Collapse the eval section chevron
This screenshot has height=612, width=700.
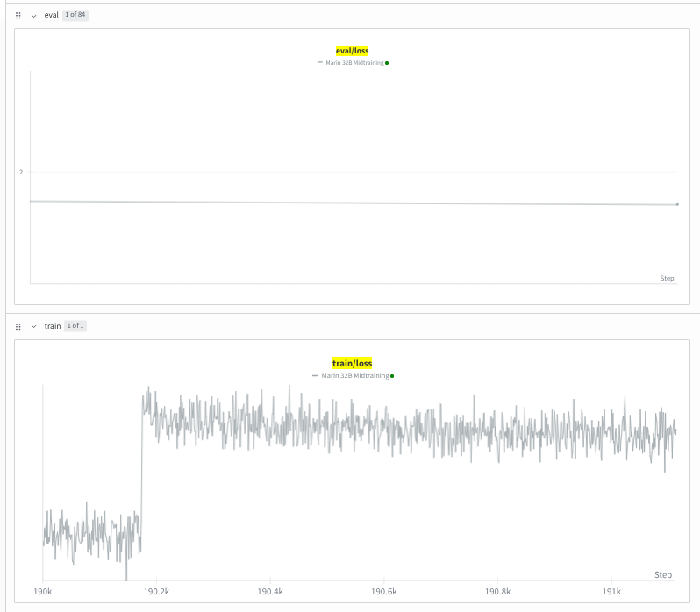tap(33, 16)
